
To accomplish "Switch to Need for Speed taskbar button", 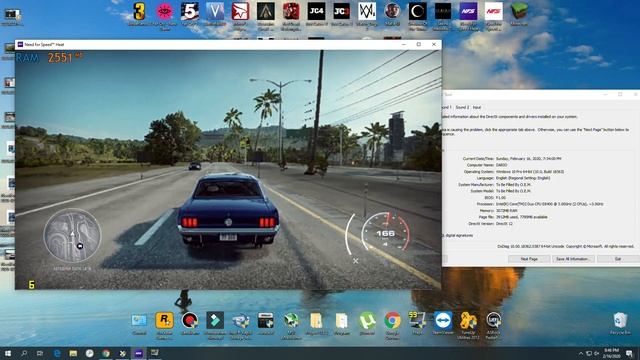I will (x=138, y=353).
